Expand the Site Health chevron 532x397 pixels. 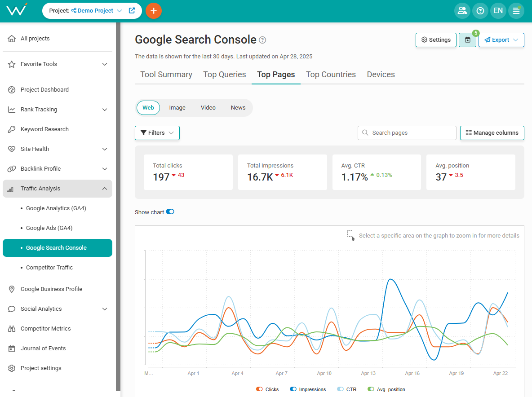click(105, 149)
